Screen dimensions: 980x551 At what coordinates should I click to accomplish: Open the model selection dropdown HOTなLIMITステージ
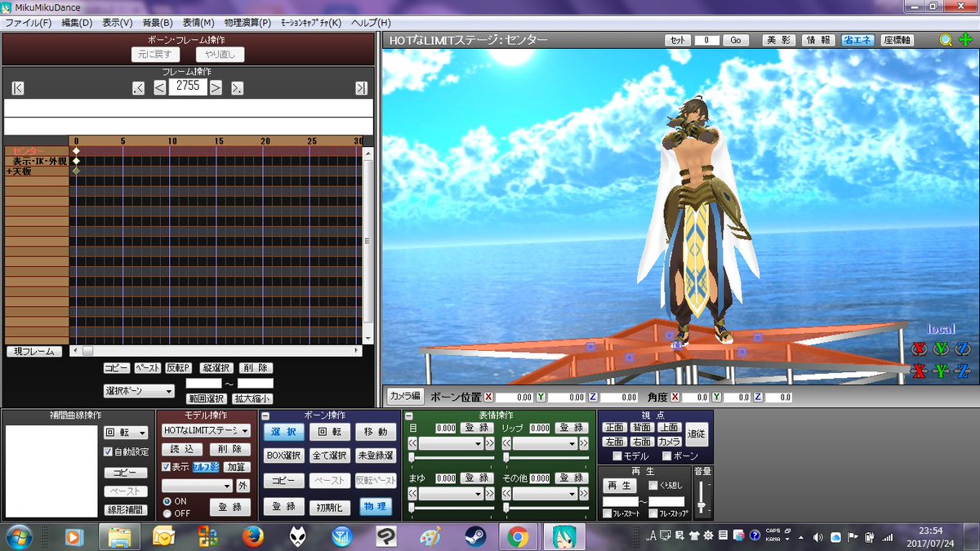[x=206, y=430]
